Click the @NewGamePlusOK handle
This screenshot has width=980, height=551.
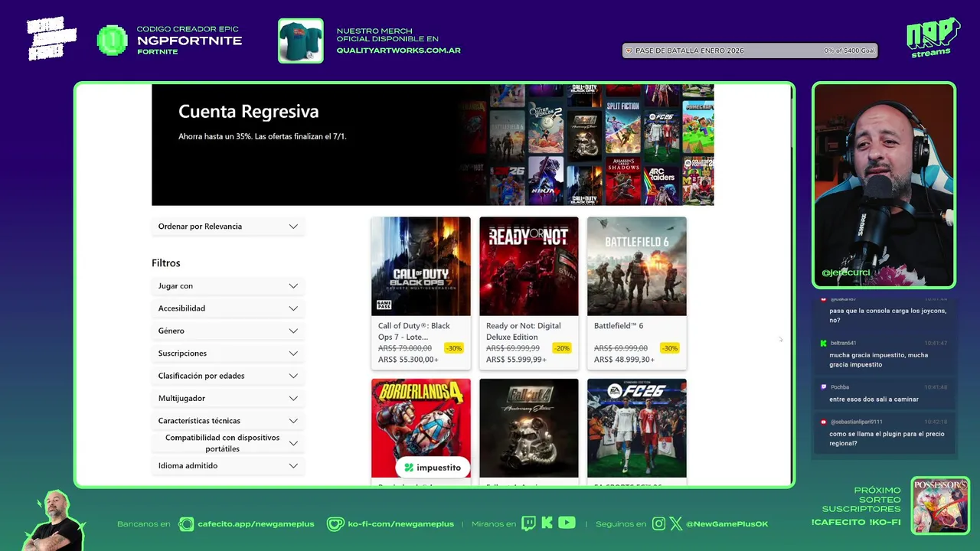[x=727, y=524]
